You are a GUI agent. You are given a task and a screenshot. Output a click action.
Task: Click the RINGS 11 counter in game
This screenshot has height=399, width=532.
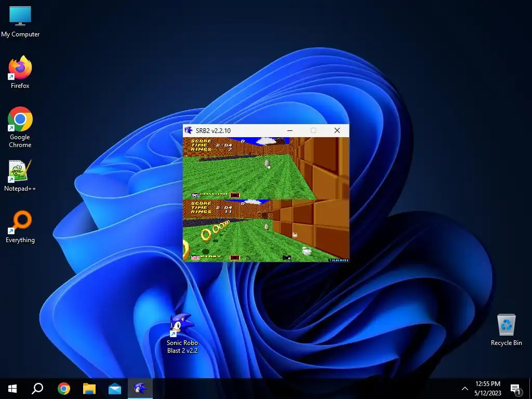pos(212,212)
